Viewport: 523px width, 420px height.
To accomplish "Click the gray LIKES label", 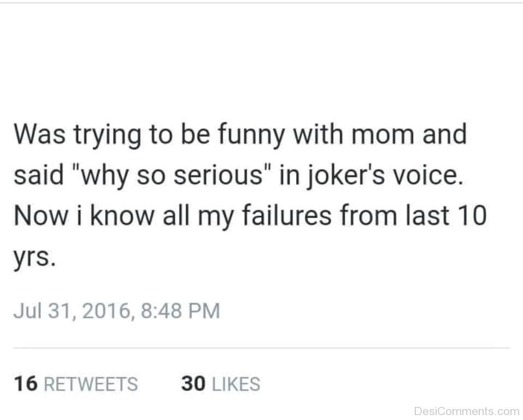I will [236, 384].
